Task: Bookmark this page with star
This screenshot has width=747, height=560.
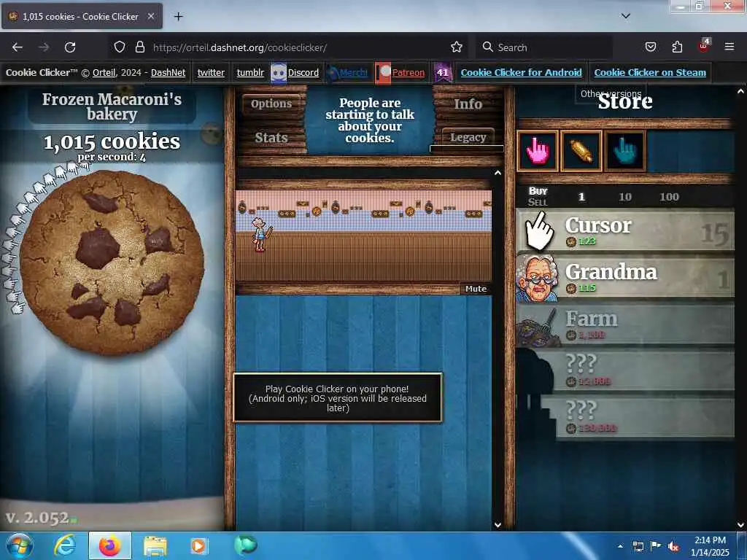Action: pos(457,47)
